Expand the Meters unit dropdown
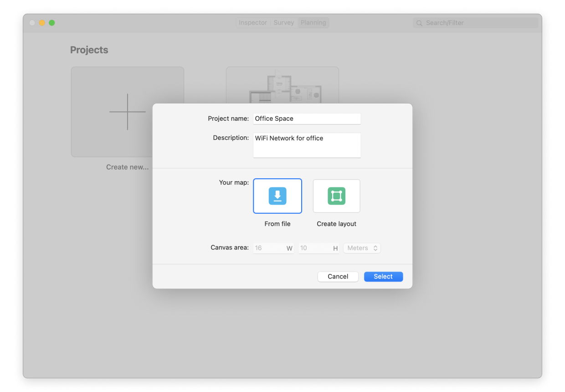Screen dimensions: 565x392 [362, 248]
